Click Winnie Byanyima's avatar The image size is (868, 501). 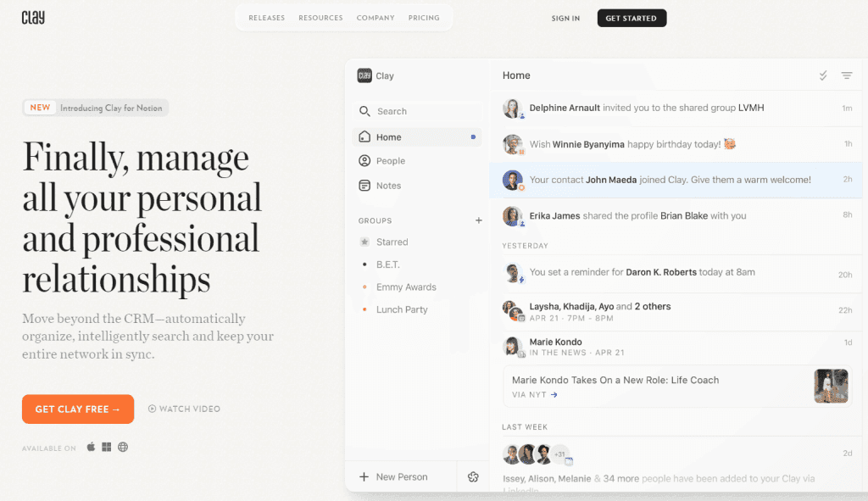pyautogui.click(x=513, y=144)
